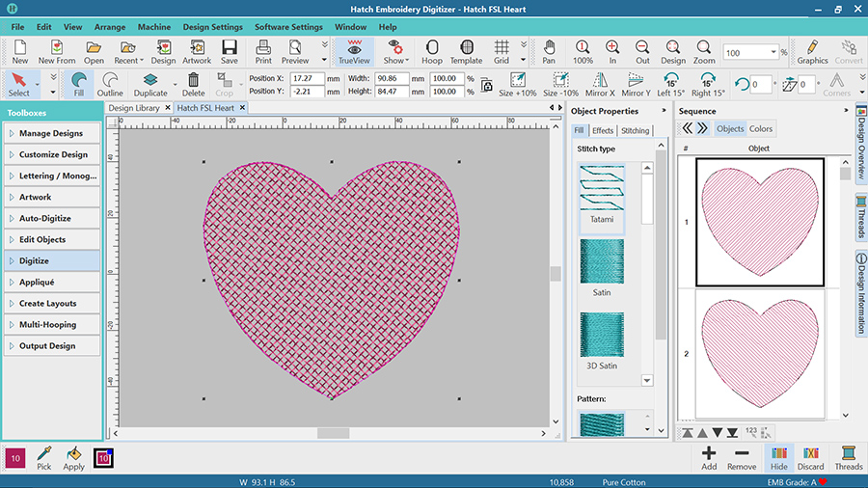868x488 pixels.
Task: Click the Colors button in Sequence
Action: tap(761, 129)
